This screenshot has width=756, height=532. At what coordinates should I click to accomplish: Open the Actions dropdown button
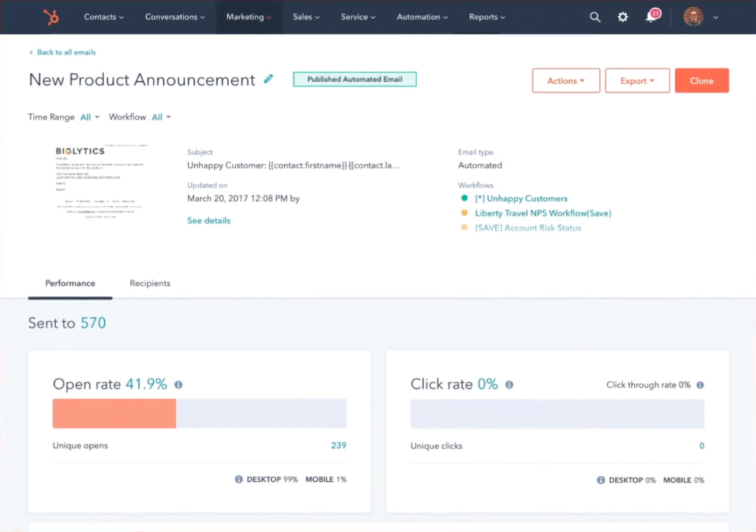coord(566,81)
